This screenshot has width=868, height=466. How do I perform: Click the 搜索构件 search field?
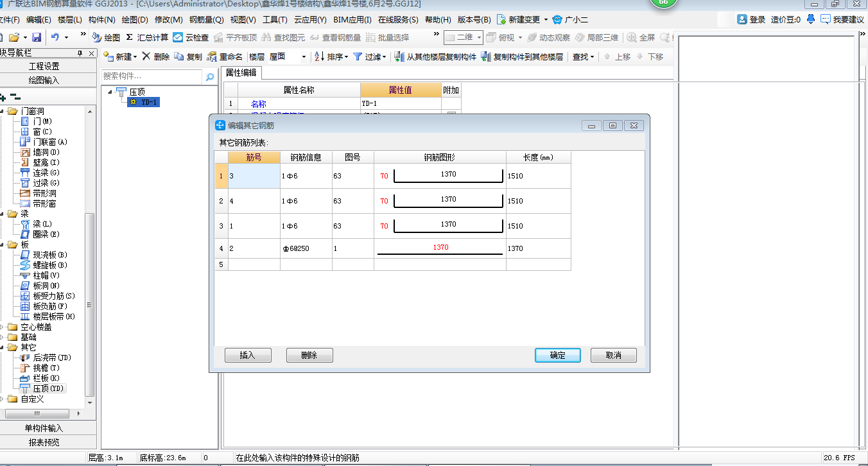(x=152, y=76)
